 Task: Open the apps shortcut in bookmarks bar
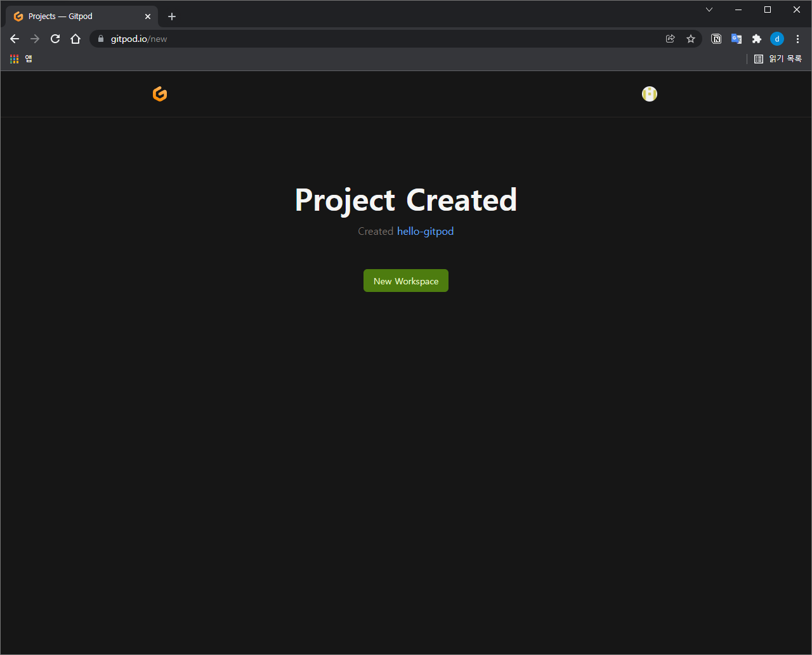click(21, 58)
